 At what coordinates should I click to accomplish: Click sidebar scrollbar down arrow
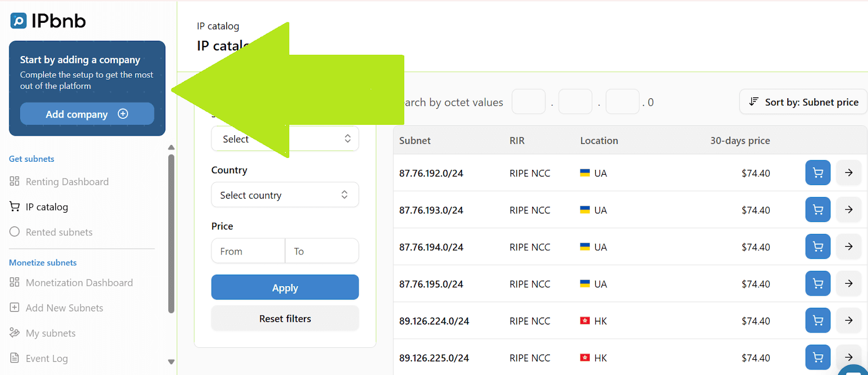pos(171,362)
